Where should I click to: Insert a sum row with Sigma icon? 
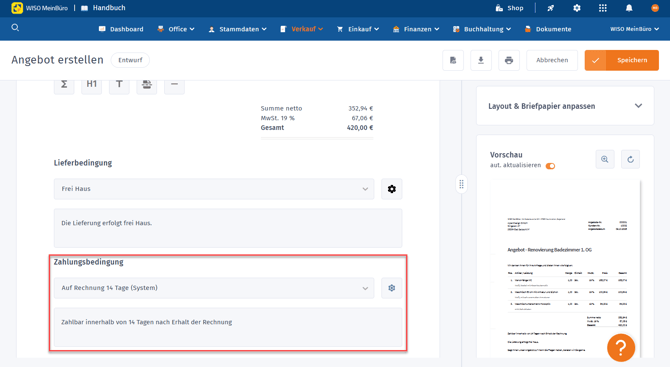[64, 84]
